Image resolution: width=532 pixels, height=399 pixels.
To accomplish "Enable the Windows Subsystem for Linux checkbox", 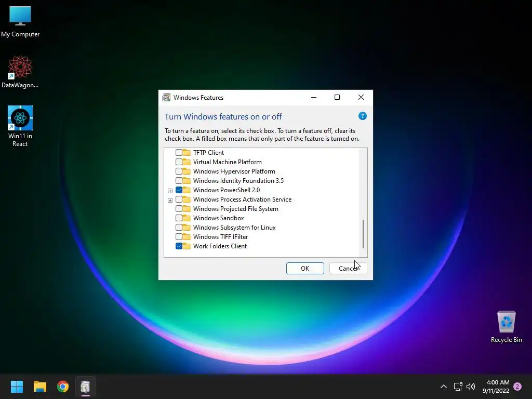I will tap(179, 228).
